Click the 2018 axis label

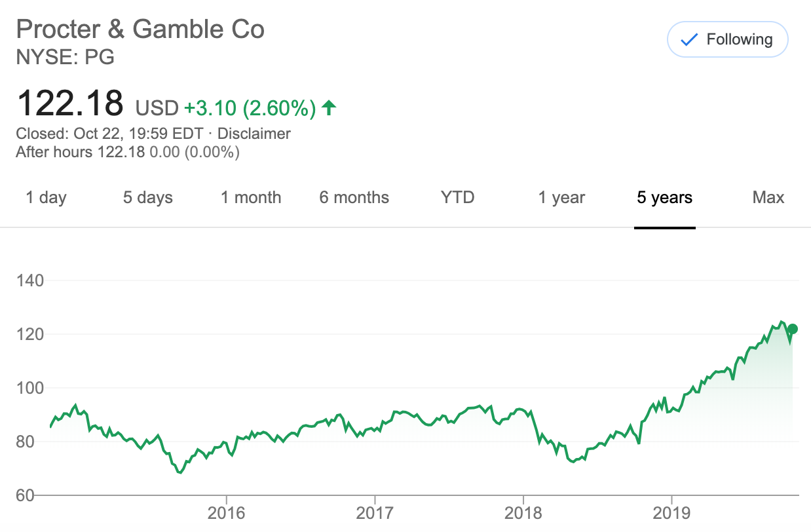click(523, 513)
